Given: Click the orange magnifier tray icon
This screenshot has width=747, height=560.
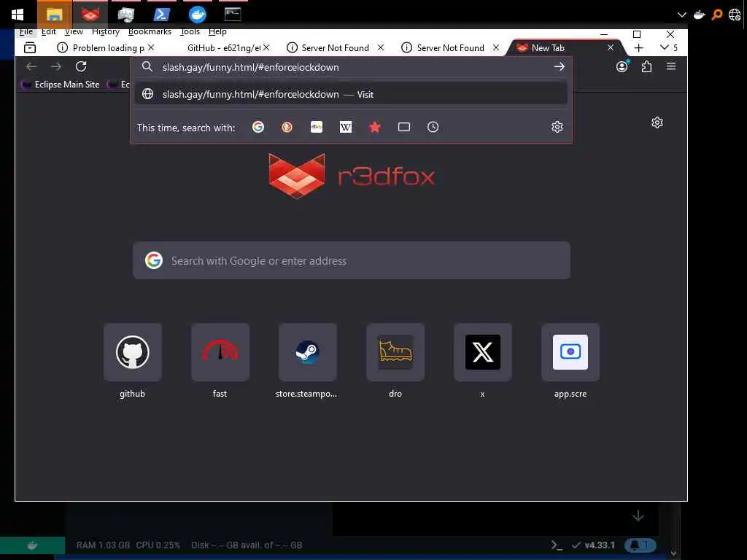Looking at the screenshot, I should tap(716, 15).
